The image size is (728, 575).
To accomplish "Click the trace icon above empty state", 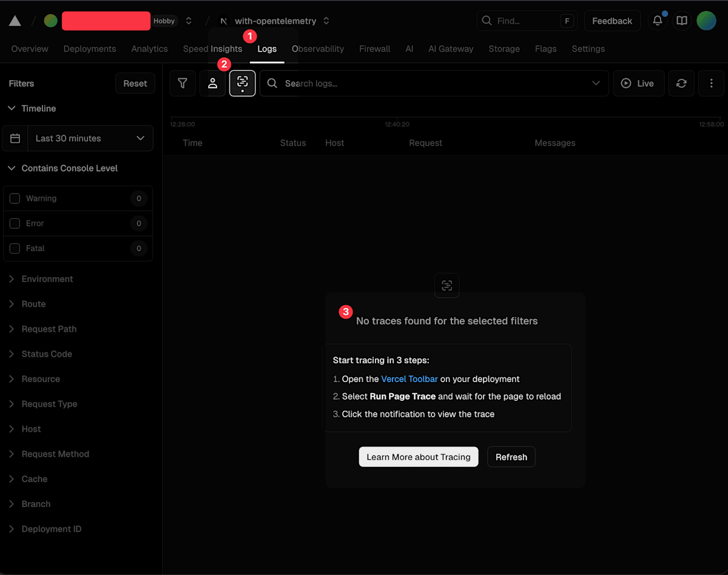I will 447,285.
